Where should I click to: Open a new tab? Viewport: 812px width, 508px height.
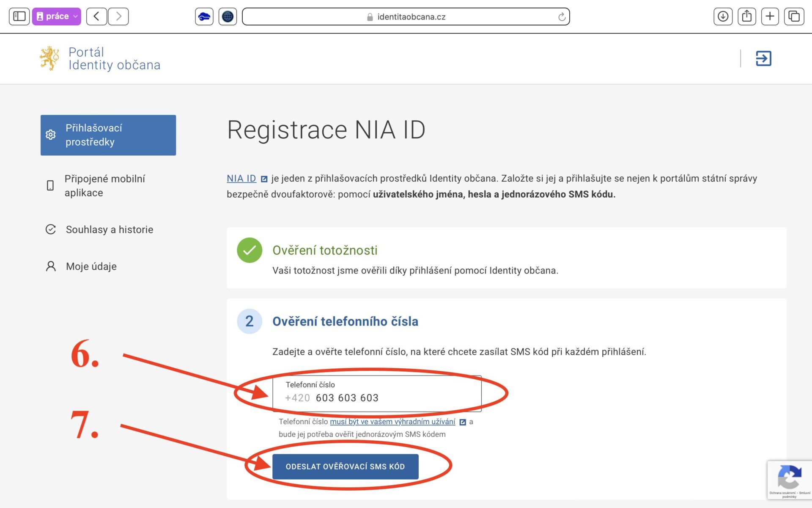click(770, 17)
